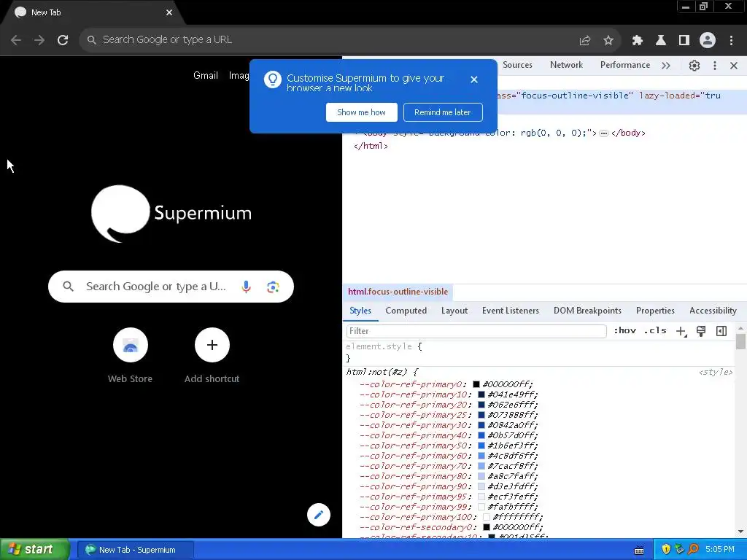Add new style rule plus icon
The height and width of the screenshot is (560, 747).
click(x=681, y=332)
